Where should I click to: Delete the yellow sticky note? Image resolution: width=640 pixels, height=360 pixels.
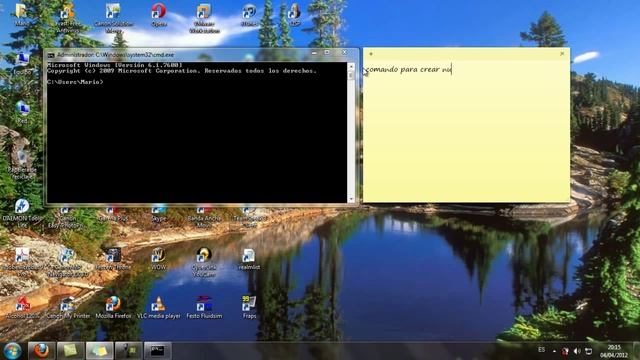[562, 53]
